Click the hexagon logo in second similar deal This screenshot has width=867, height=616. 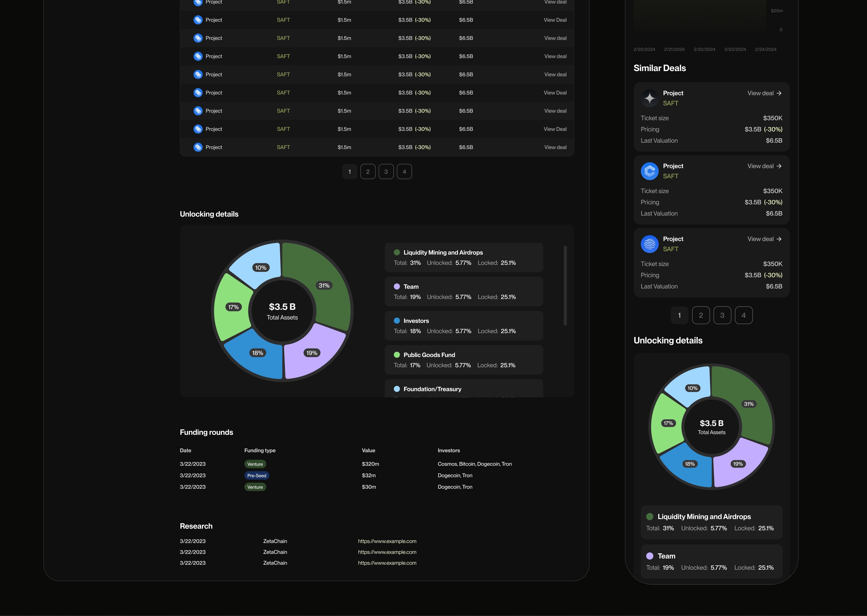[650, 171]
